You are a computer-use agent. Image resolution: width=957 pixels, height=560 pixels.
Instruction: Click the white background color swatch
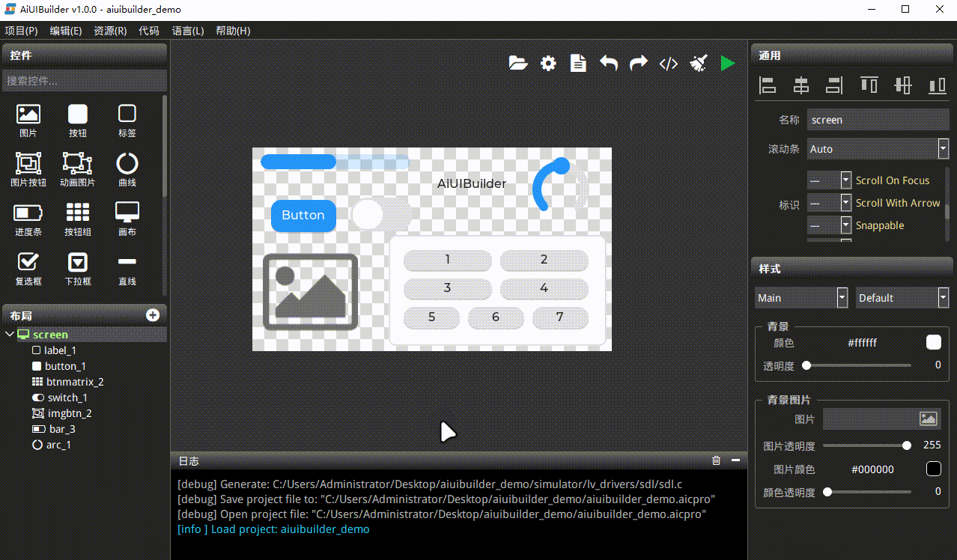point(933,343)
